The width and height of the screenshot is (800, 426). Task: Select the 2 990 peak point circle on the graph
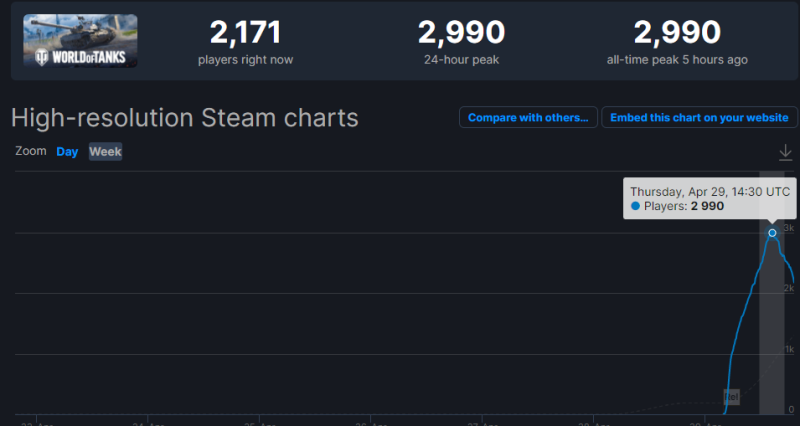click(772, 233)
